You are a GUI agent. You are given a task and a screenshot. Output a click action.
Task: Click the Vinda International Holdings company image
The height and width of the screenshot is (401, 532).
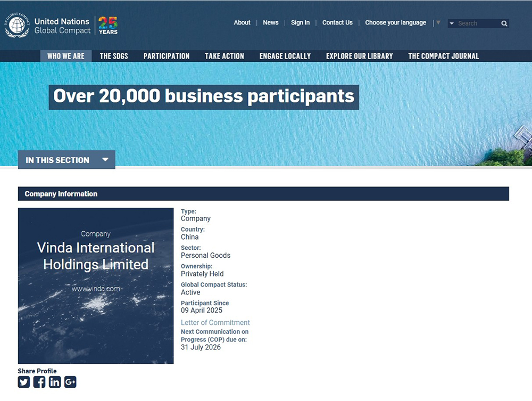coord(96,286)
